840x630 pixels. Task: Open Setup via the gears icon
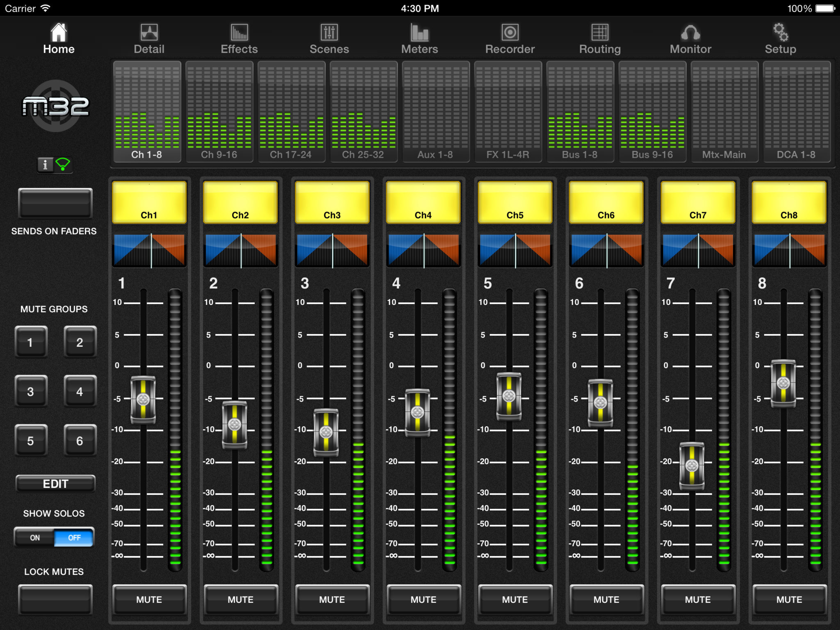click(780, 33)
